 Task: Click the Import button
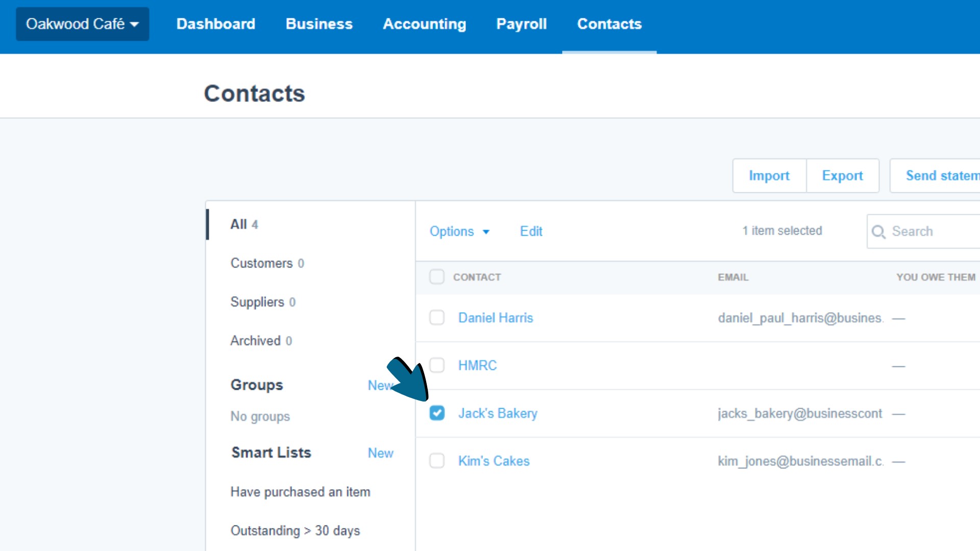pyautogui.click(x=769, y=176)
